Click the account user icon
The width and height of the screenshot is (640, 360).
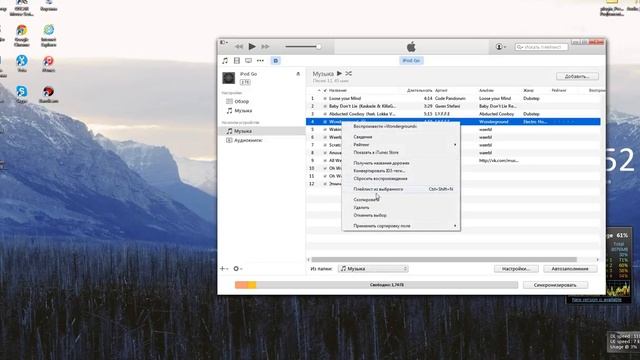click(x=500, y=47)
